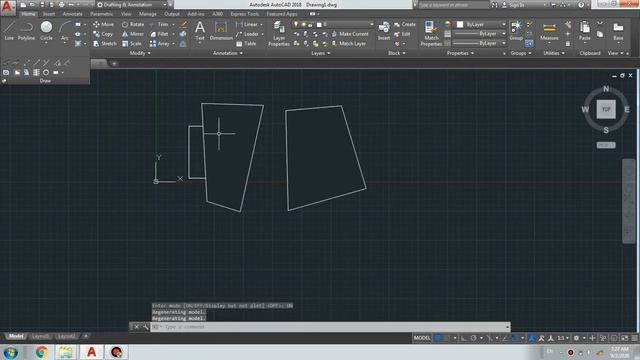Open Chrome from the taskbar
Image resolution: width=640 pixels, height=360 pixels.
tap(42, 352)
